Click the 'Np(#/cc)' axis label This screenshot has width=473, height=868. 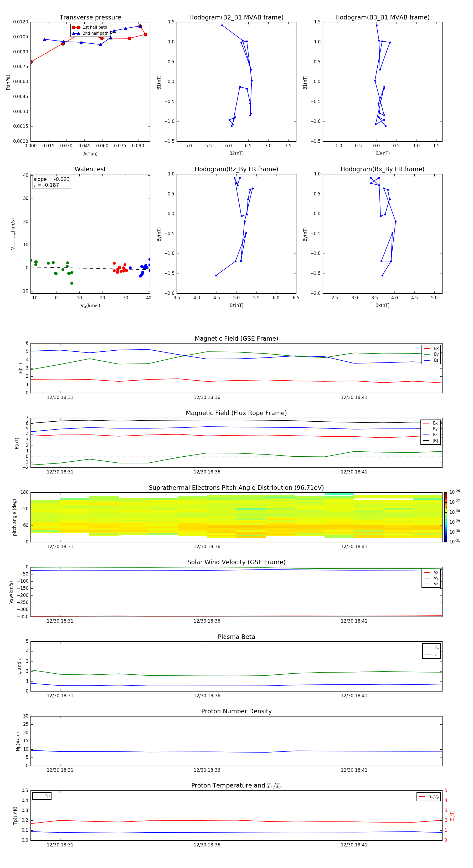pos(18,741)
